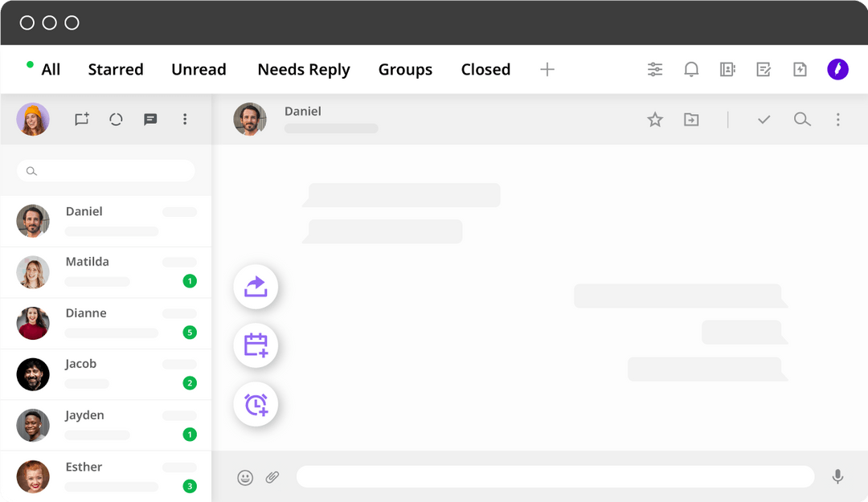The width and height of the screenshot is (868, 502).
Task: Click the Daniel name in chat header
Action: tap(303, 112)
